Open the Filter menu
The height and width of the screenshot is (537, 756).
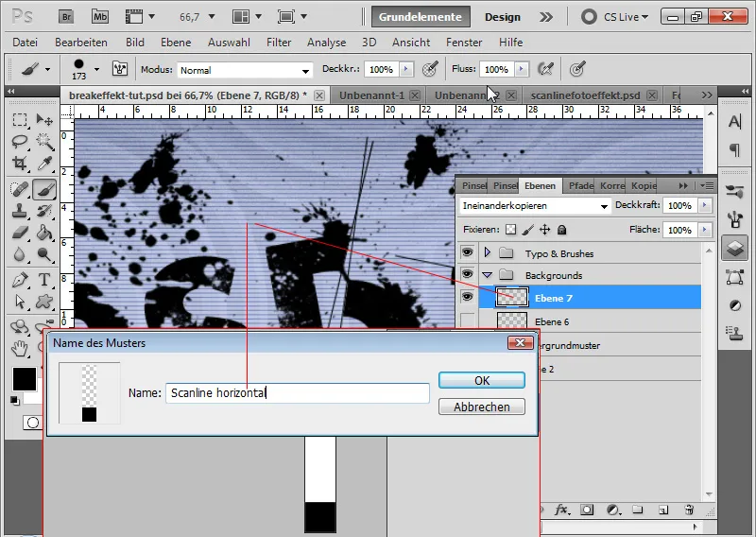coord(279,43)
